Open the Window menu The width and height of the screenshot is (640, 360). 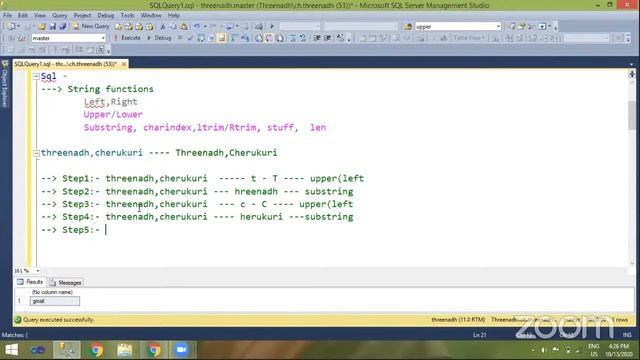tap(151, 16)
